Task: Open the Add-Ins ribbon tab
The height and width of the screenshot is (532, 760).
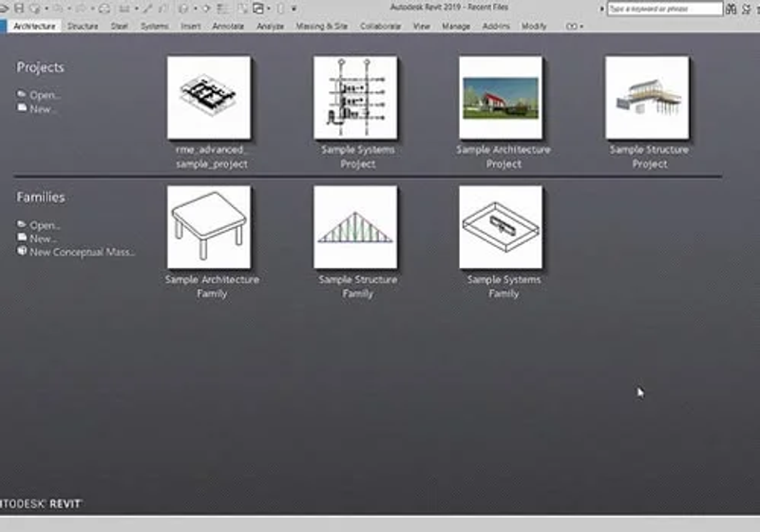Action: tap(496, 27)
